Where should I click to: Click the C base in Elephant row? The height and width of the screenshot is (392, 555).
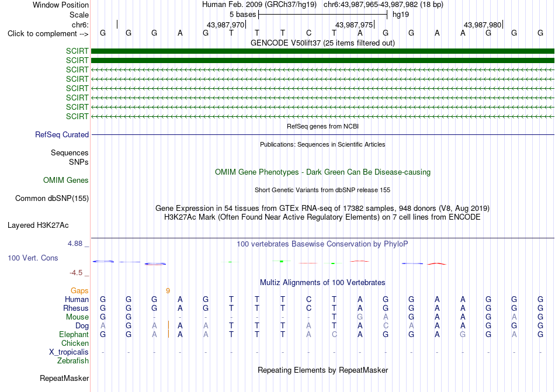pyautogui.click(x=334, y=334)
